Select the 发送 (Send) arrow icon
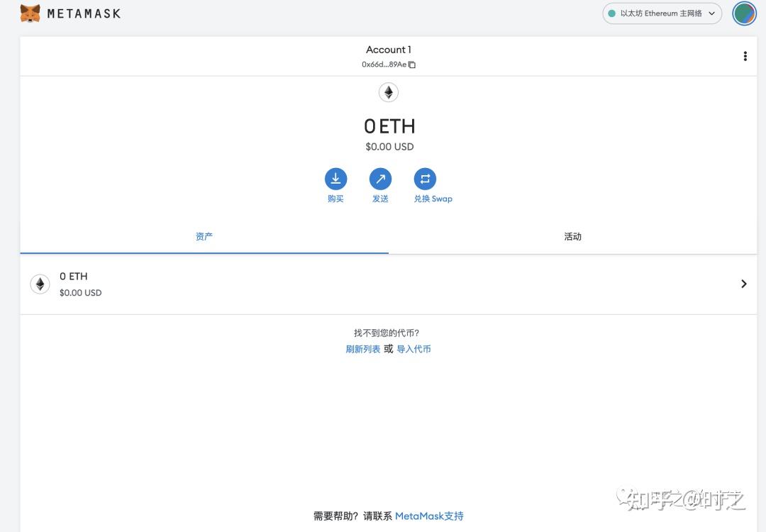The width and height of the screenshot is (766, 532). [x=380, y=178]
